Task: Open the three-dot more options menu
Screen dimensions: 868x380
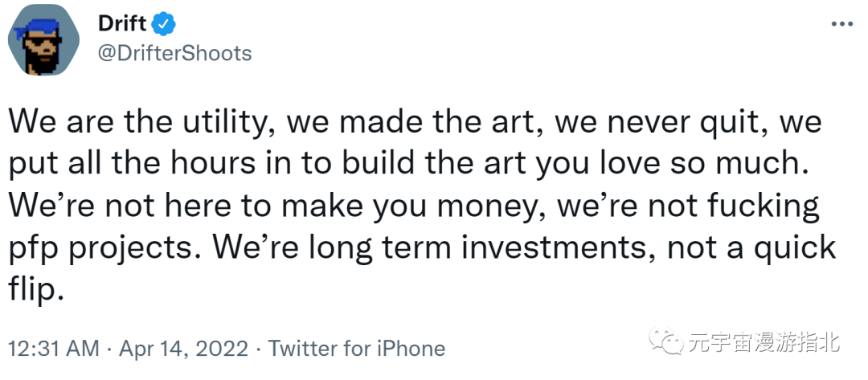Action: point(841,25)
